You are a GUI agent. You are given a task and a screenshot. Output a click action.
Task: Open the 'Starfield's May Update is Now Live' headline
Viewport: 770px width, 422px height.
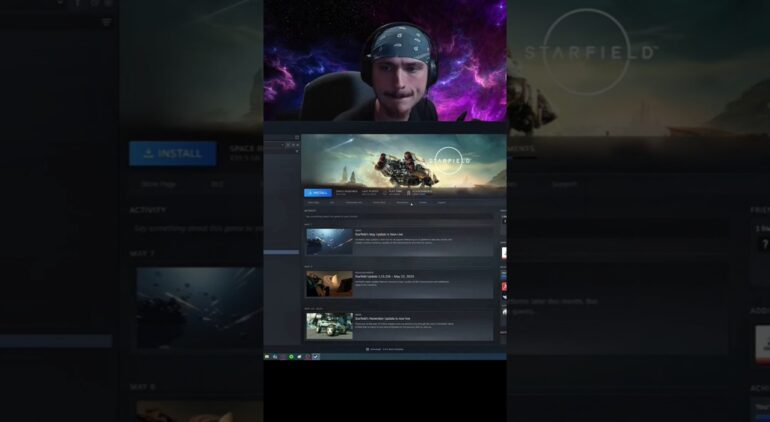379,234
